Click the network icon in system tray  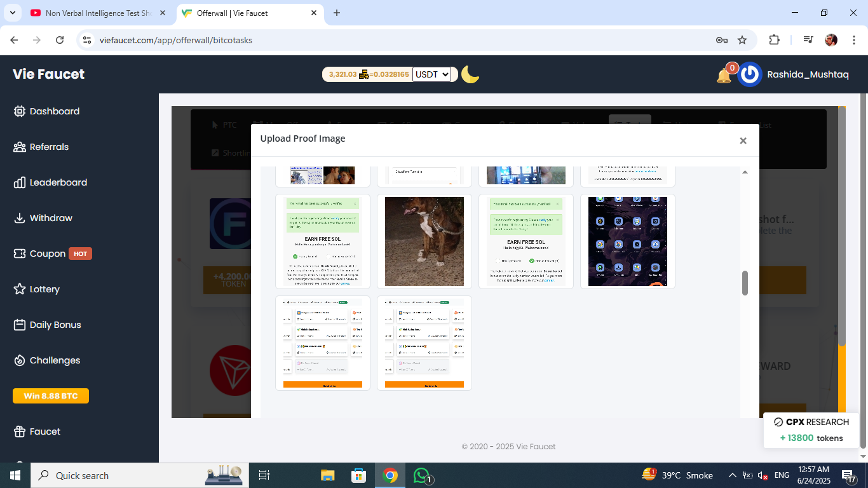pos(747,475)
